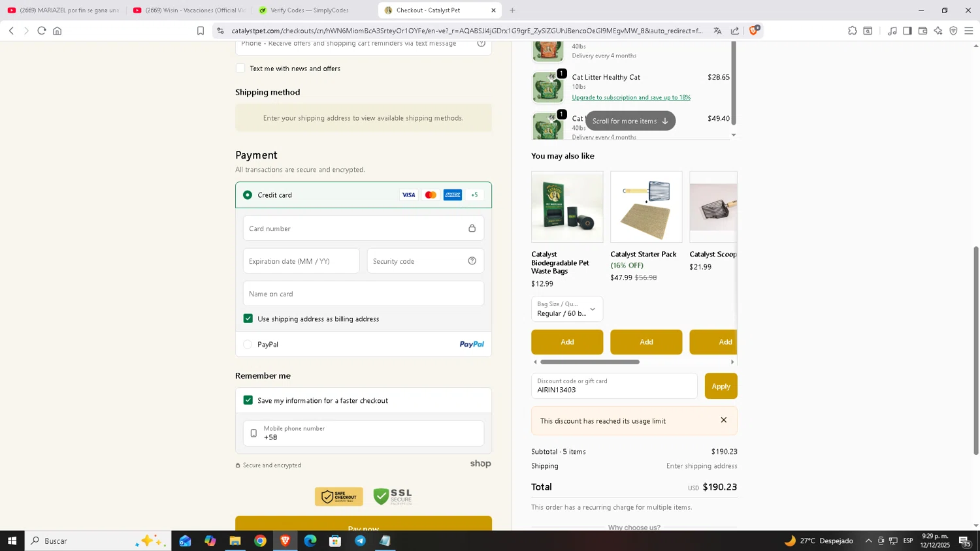Image resolution: width=980 pixels, height=551 pixels.
Task: Open Brave Shields lion icon
Action: coord(753,31)
